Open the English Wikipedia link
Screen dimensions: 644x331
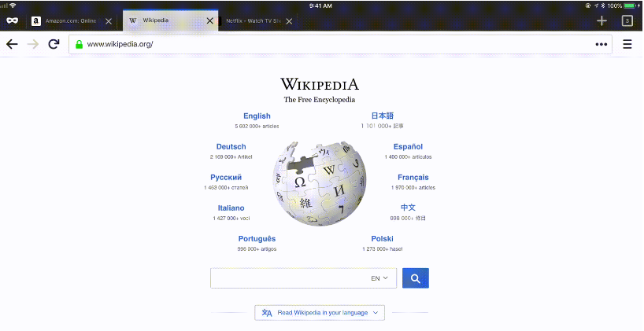click(x=257, y=116)
